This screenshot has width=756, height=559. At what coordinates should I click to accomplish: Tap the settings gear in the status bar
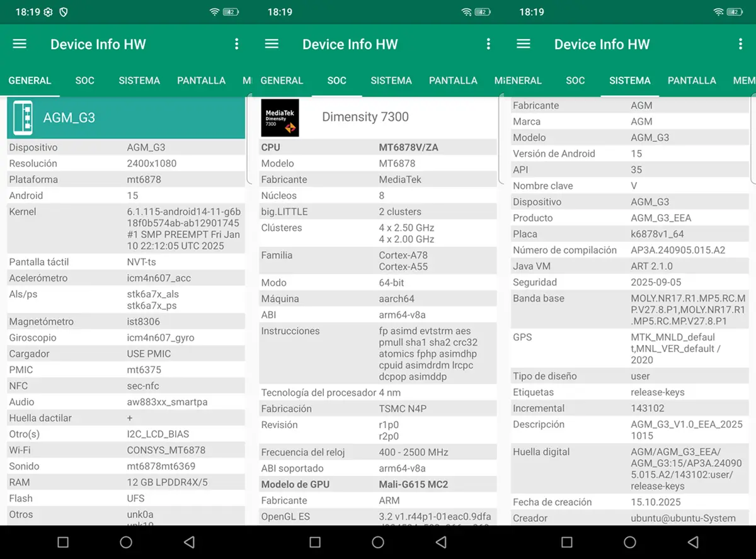click(48, 12)
